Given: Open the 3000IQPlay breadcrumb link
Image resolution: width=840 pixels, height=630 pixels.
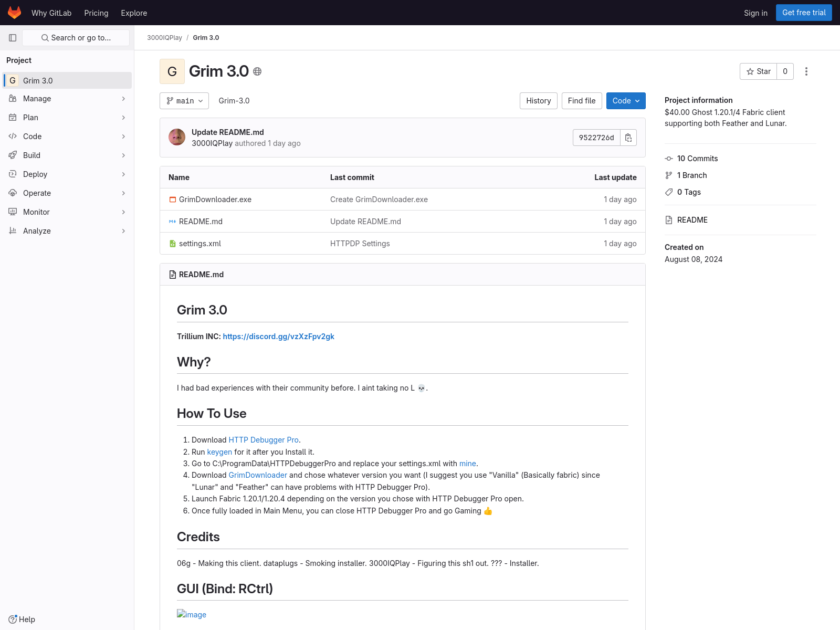Looking at the screenshot, I should pyautogui.click(x=164, y=38).
